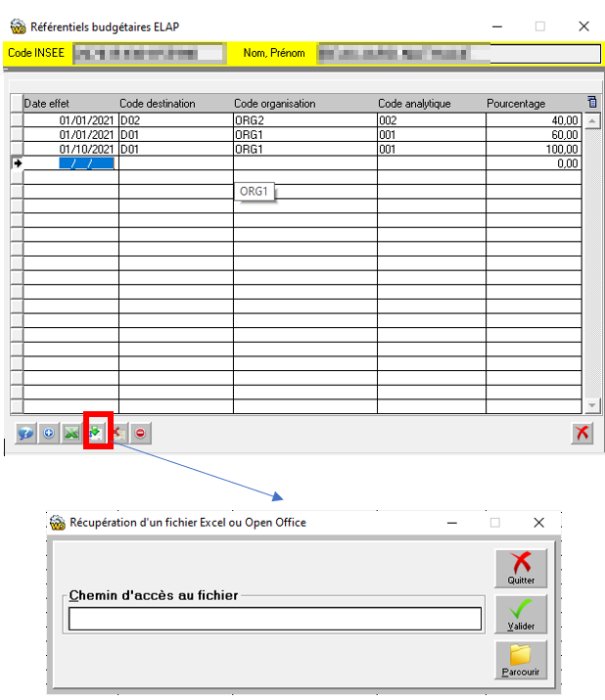605x700 pixels.
Task: Click the 100,00 percentage cell
Action: tap(534, 149)
